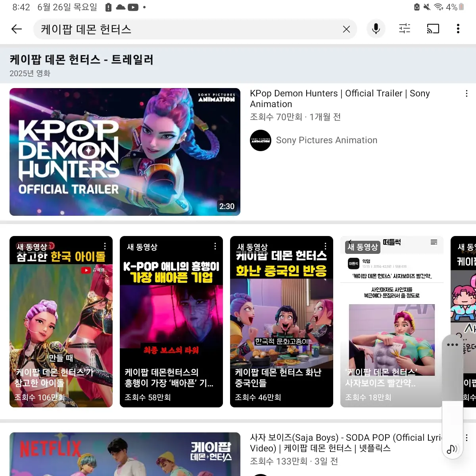Tap the cloud icon in status bar
Screen dimensions: 476x476
(121, 7)
